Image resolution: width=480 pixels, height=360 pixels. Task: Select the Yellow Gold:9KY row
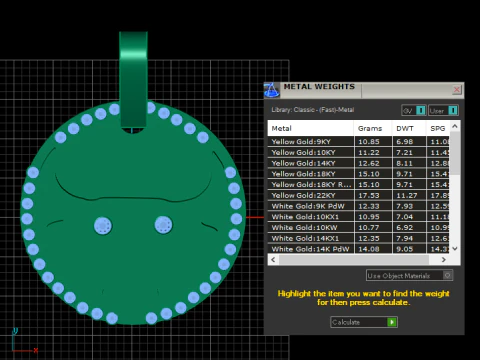(358, 142)
